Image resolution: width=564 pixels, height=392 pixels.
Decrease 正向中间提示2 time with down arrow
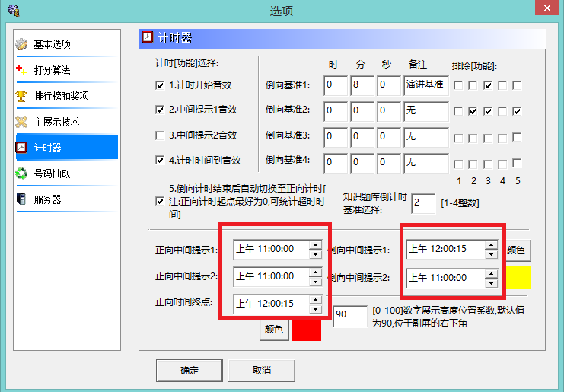(315, 281)
